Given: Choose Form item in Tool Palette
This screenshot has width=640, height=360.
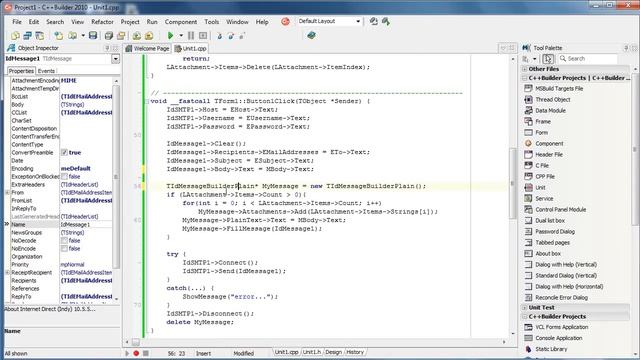Looking at the screenshot, I should coord(542,133).
